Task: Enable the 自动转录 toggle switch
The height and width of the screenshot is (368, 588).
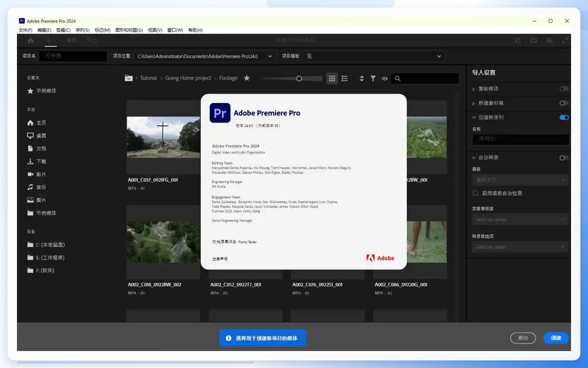Action: pyautogui.click(x=564, y=157)
